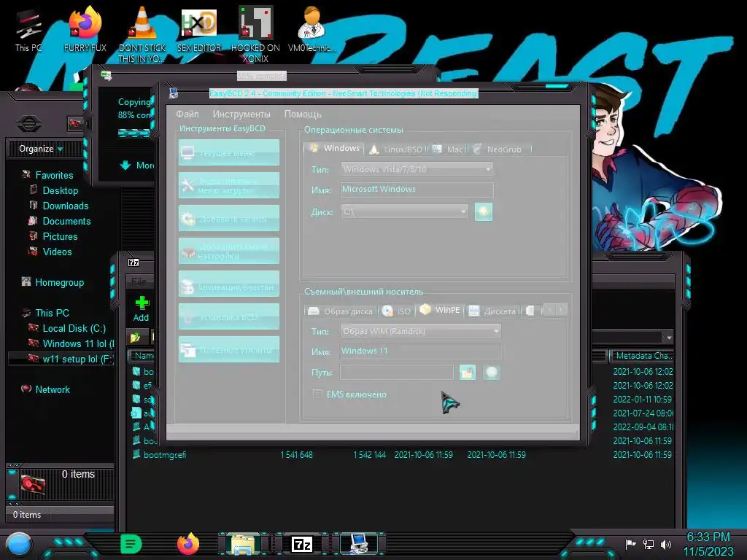The height and width of the screenshot is (560, 747).
Task: Select Documents in Explorer navigation pane
Action: [x=66, y=221]
